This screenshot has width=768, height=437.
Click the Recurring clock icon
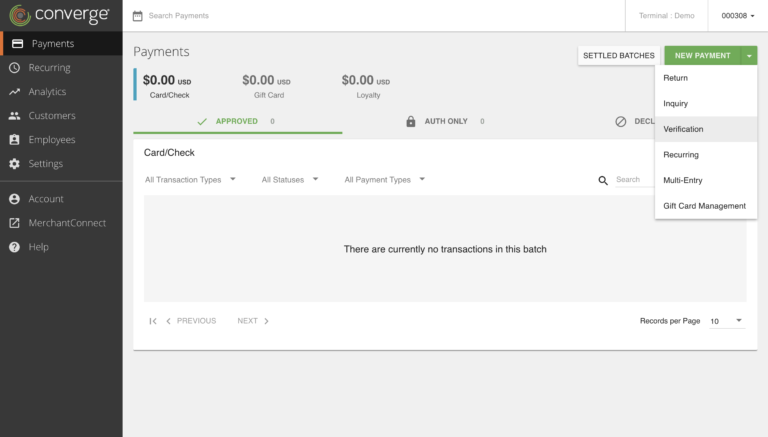click(x=15, y=68)
